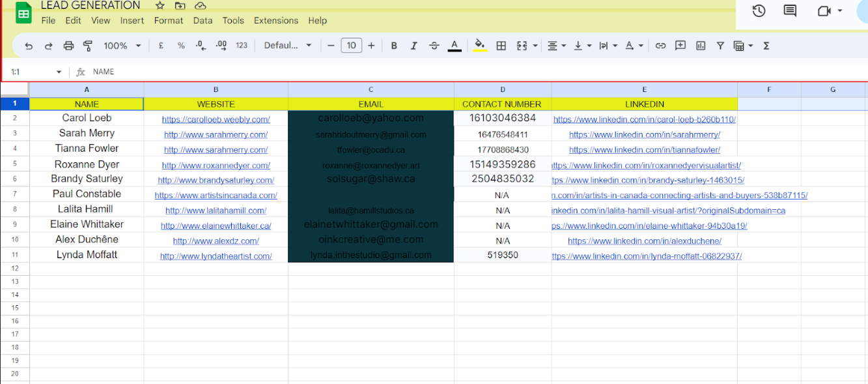Open the Tools menu
The height and width of the screenshot is (384, 868).
(x=233, y=20)
